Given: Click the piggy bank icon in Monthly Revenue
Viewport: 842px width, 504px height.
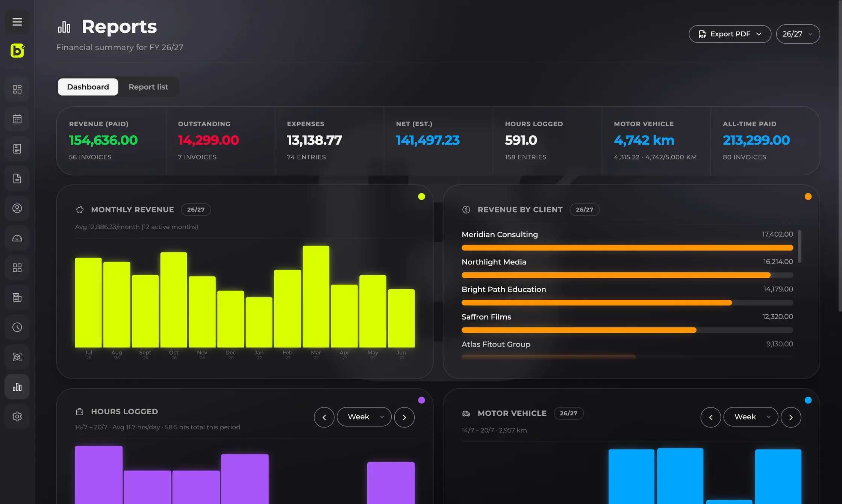Looking at the screenshot, I should tap(80, 210).
